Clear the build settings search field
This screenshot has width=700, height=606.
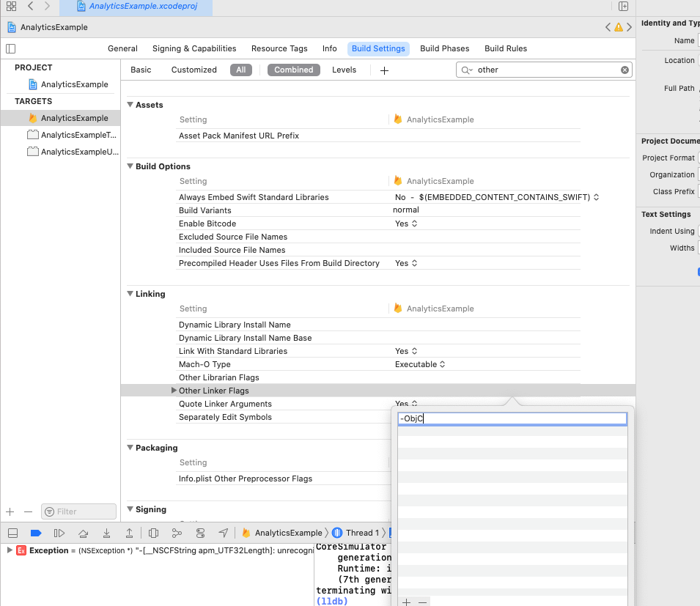[625, 70]
